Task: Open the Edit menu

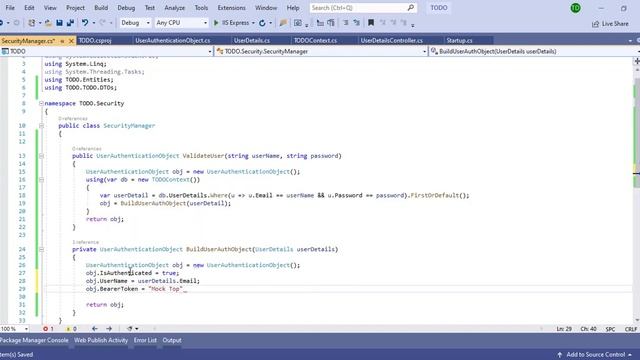Action: coord(29,8)
